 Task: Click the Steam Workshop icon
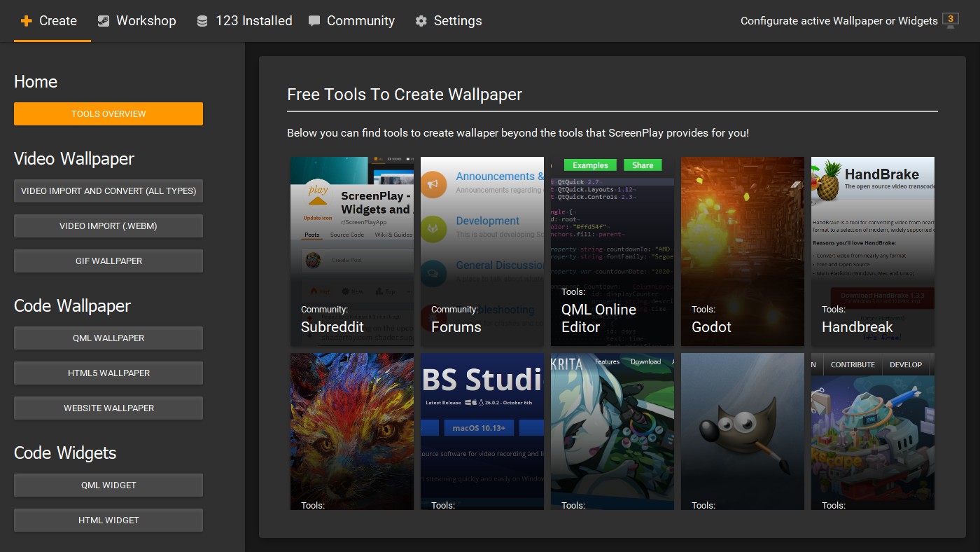click(x=104, y=21)
